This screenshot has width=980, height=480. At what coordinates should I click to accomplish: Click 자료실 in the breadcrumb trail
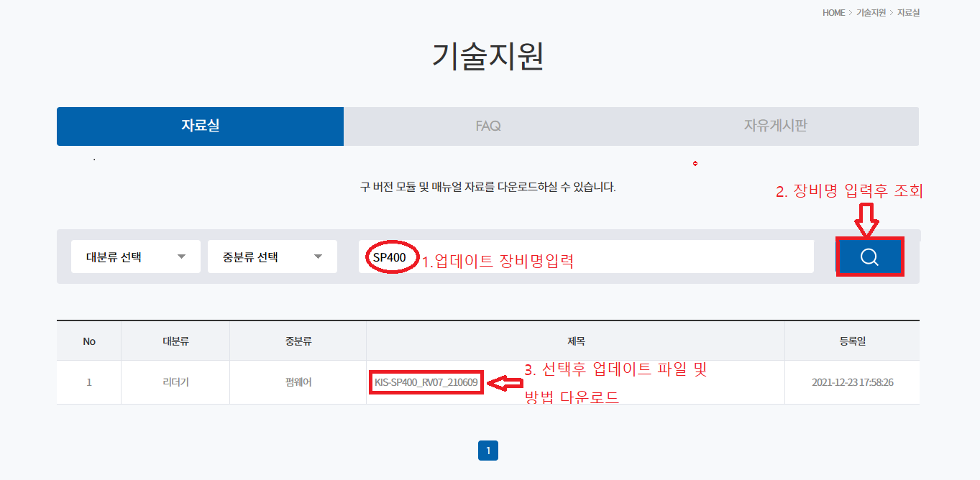click(908, 13)
